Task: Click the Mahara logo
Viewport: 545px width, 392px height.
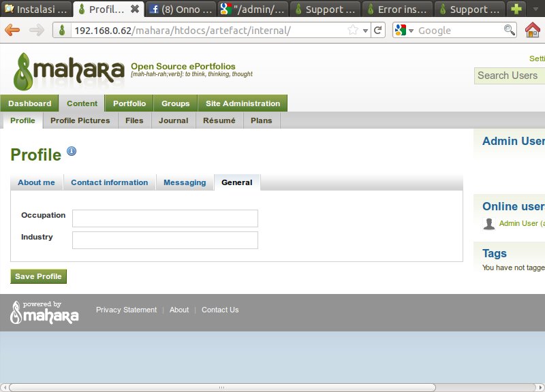Action: click(69, 71)
